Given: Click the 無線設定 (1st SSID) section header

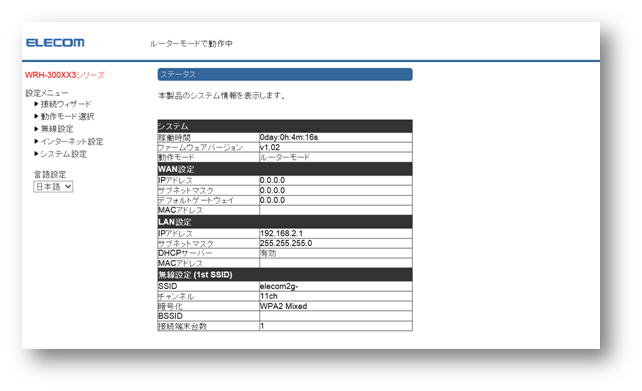Looking at the screenshot, I should [x=285, y=275].
